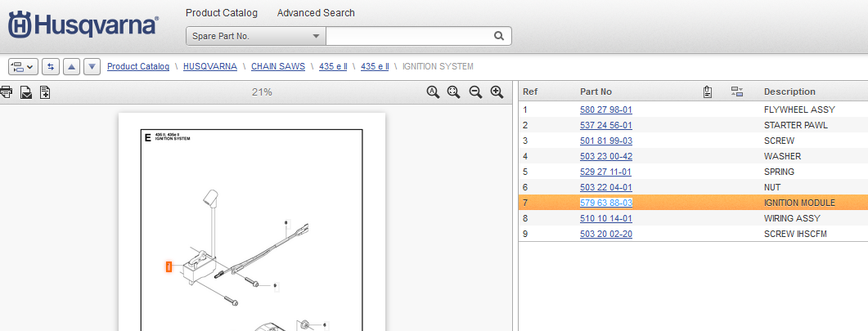The width and height of the screenshot is (868, 331).
Task: Open highlighted part number 579 63 88-03
Action: click(605, 203)
